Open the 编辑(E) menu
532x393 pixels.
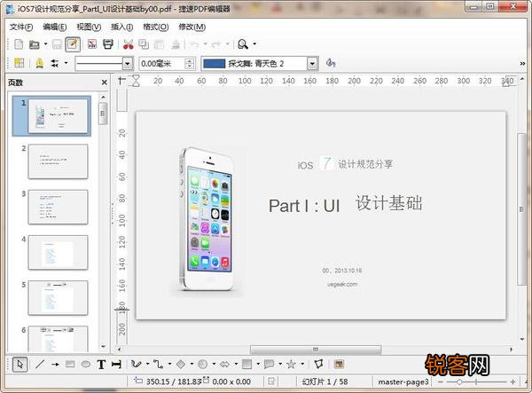tap(54, 27)
